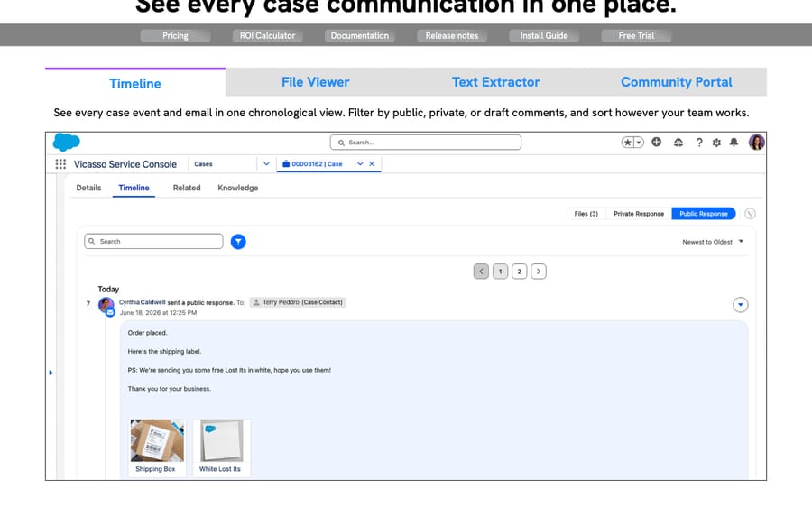
Task: Click the Pricing button
Action: tap(176, 36)
